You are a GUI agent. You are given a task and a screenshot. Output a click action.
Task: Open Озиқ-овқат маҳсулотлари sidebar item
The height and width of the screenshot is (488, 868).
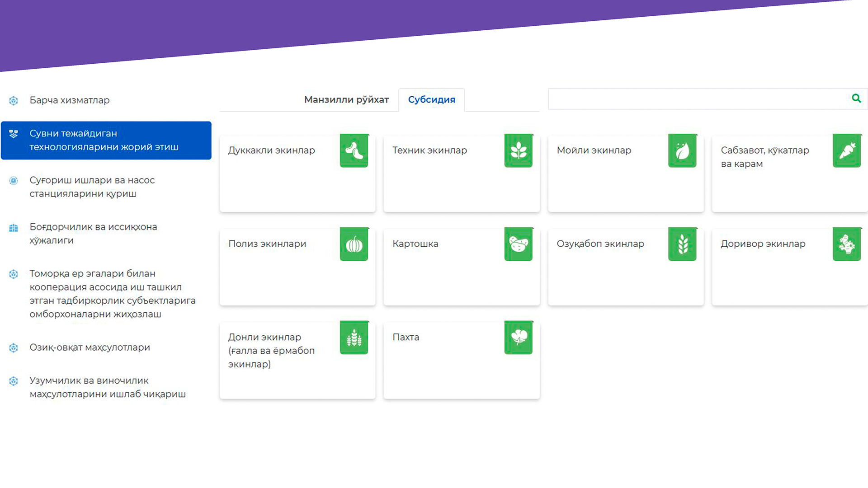click(x=90, y=347)
